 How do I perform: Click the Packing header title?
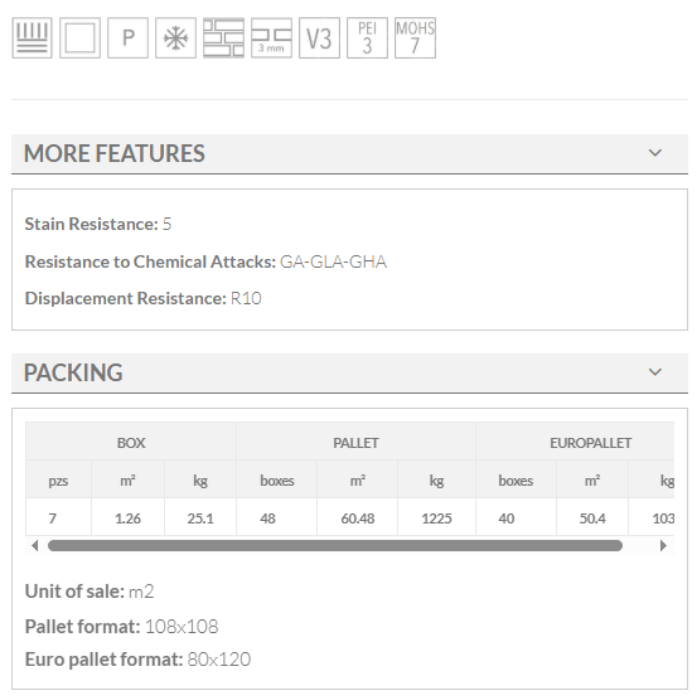click(x=73, y=373)
